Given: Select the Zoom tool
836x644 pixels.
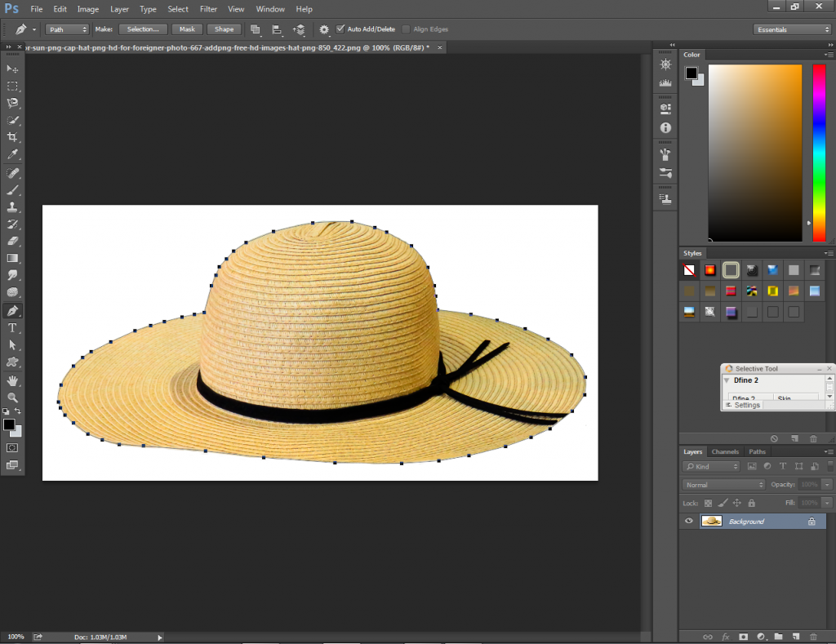Looking at the screenshot, I should 12,398.
